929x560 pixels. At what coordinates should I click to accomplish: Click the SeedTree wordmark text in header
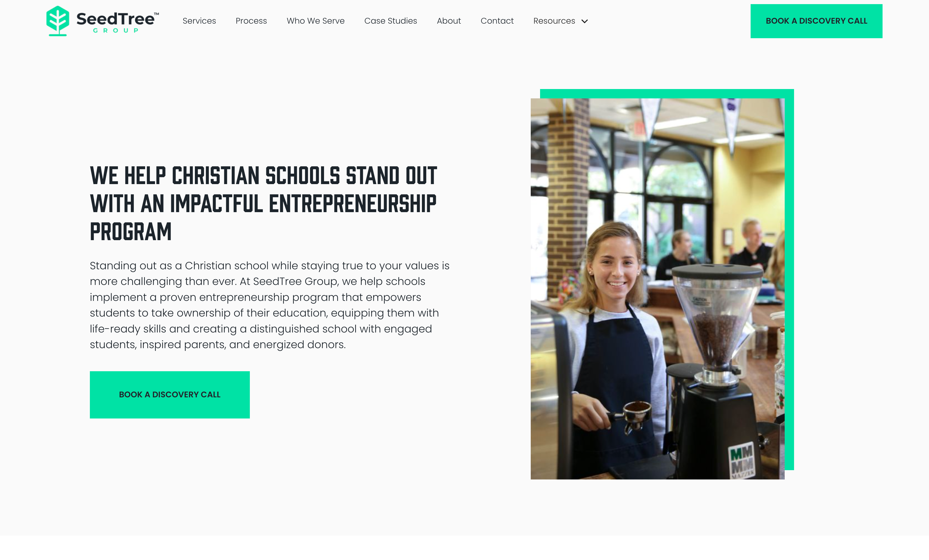tap(116, 18)
